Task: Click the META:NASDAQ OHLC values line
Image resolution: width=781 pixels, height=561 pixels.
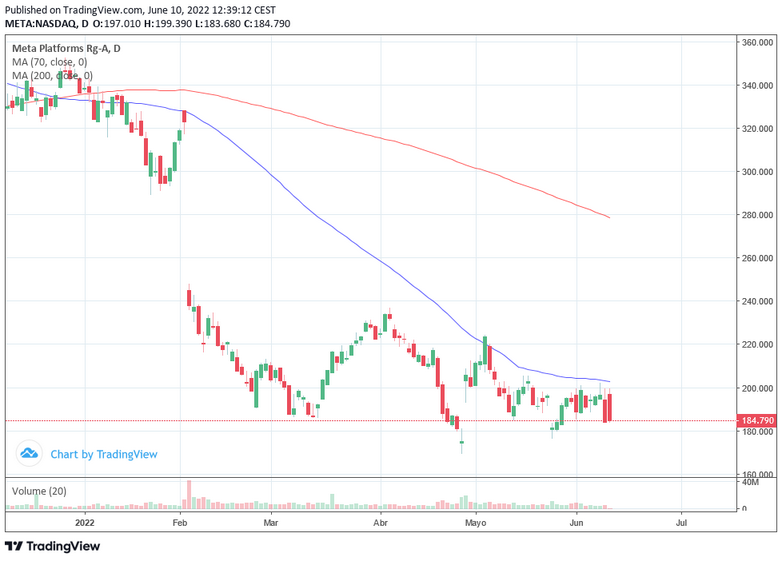Action: [147, 23]
